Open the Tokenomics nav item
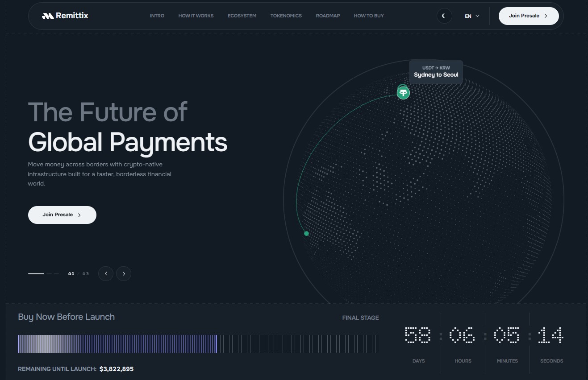 pyautogui.click(x=286, y=16)
